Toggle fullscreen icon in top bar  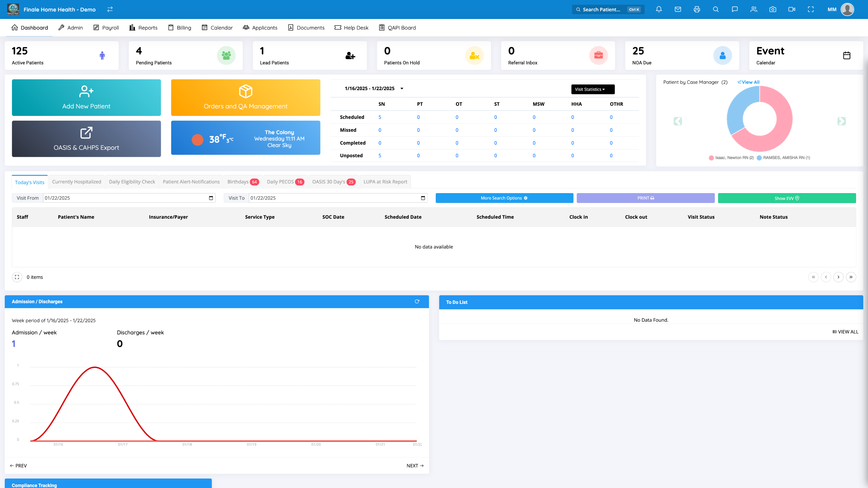811,9
